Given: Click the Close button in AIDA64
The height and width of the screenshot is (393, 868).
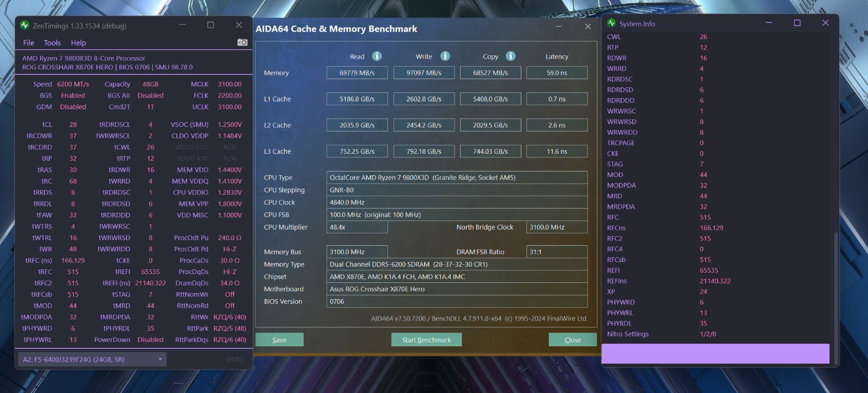Looking at the screenshot, I should pos(572,340).
